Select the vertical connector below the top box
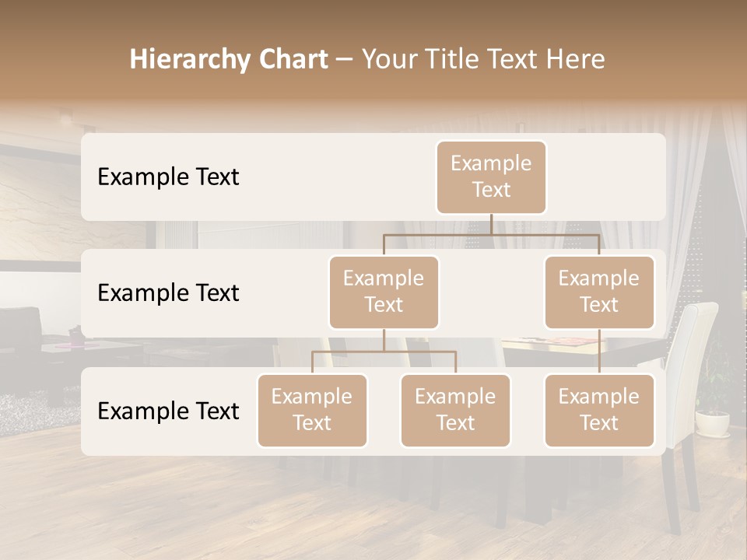This screenshot has height=560, width=747. [491, 224]
